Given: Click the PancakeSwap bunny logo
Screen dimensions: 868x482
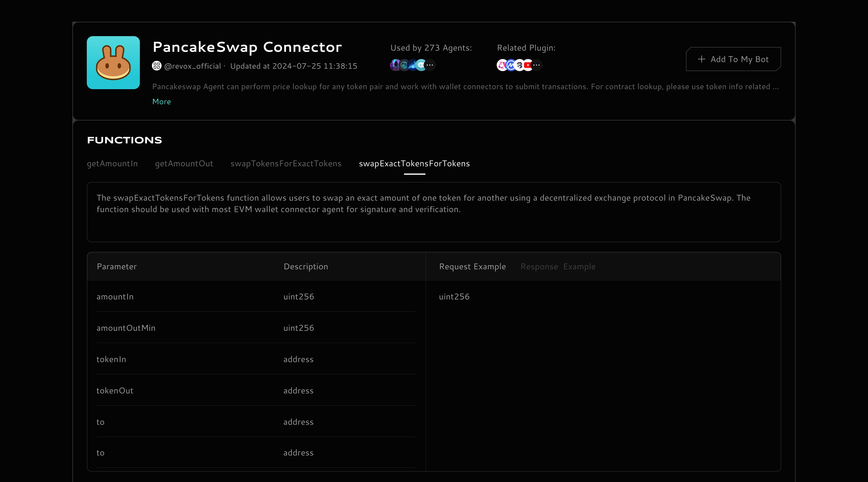Looking at the screenshot, I should pyautogui.click(x=113, y=63).
